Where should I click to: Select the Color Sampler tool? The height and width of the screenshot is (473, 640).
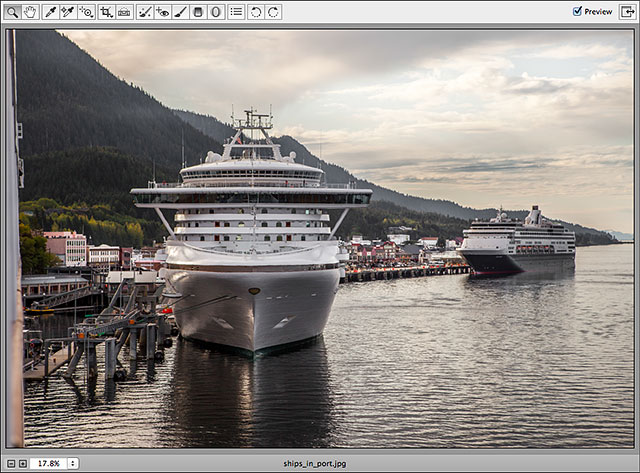[68, 12]
